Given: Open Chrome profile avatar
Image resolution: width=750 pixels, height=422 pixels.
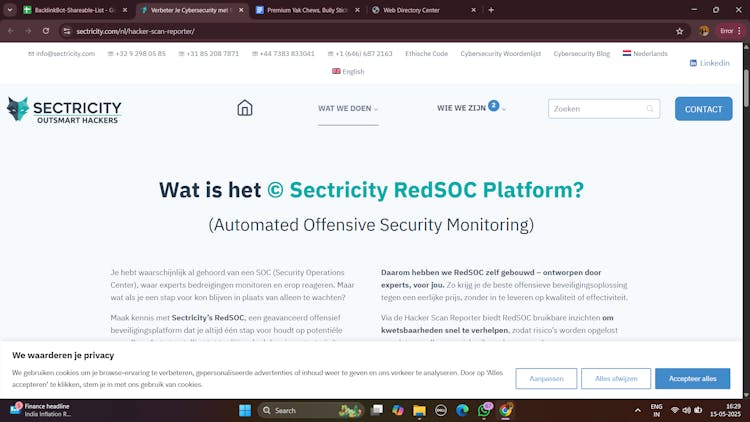Looking at the screenshot, I should pos(704,31).
